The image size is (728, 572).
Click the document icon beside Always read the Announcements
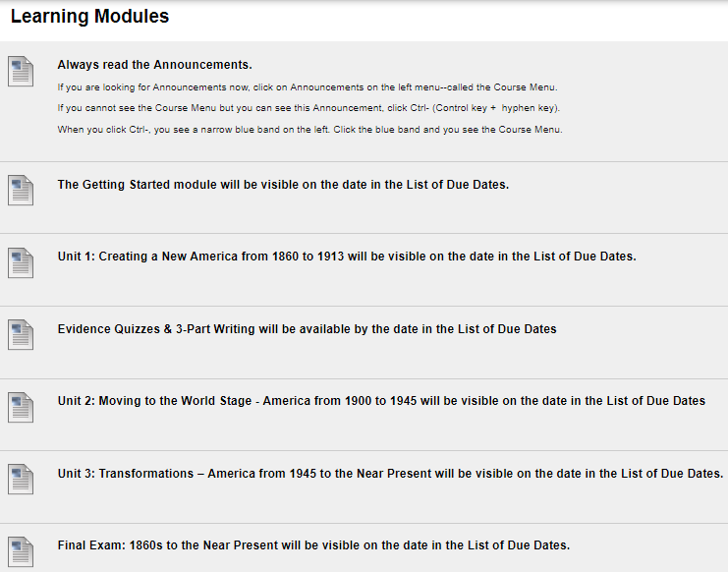point(21,72)
